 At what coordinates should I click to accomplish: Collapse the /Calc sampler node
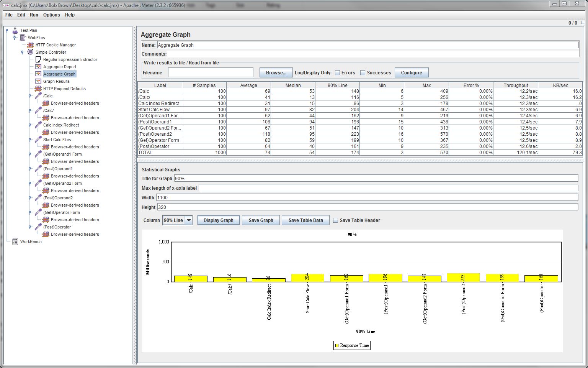(30, 96)
